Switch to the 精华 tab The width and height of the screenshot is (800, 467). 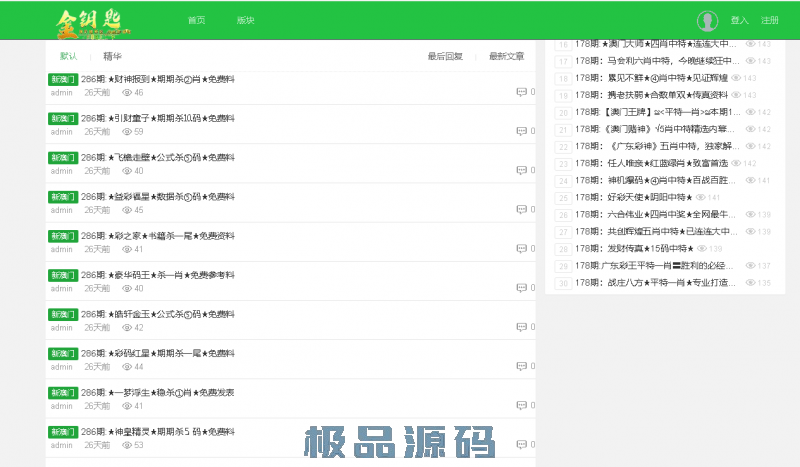pos(113,57)
